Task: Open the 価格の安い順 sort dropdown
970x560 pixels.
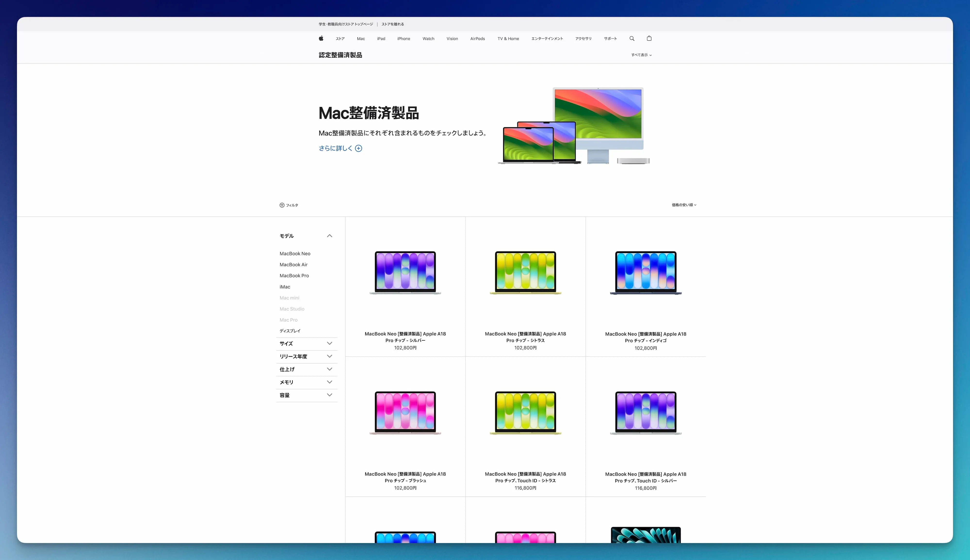Action: (684, 205)
